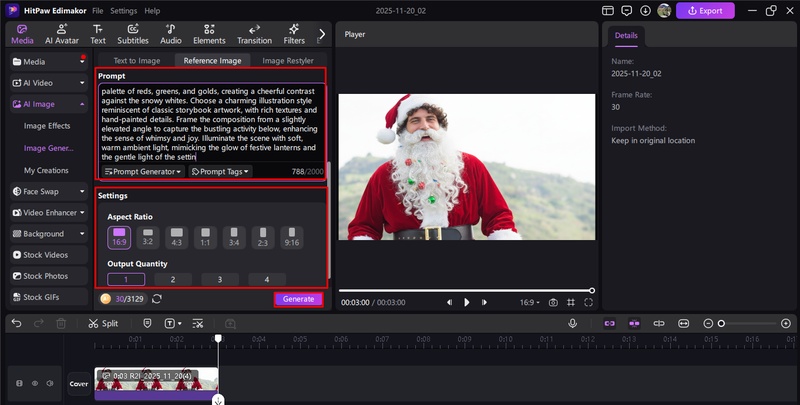Expand the Media sidebar section

(49, 62)
